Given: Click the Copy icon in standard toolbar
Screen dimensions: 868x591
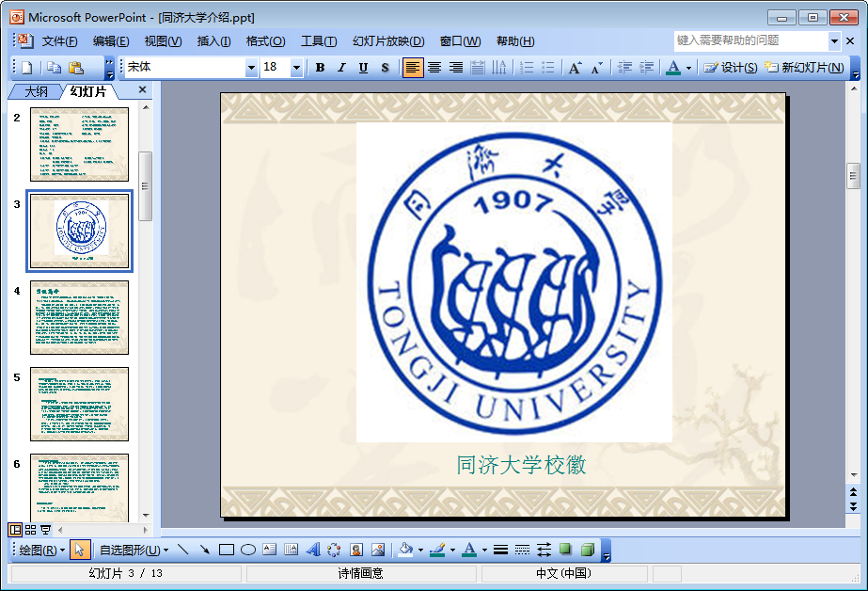Looking at the screenshot, I should (54, 68).
